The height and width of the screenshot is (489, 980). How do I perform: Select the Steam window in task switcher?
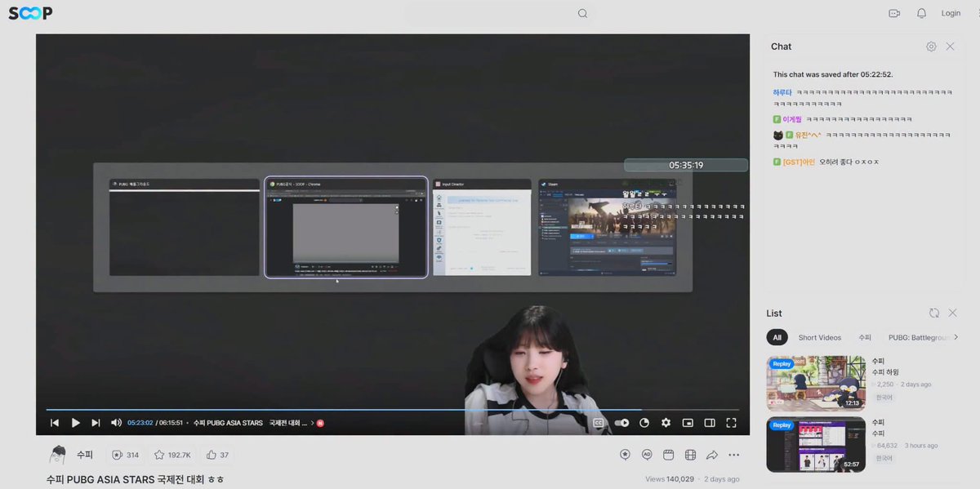click(607, 227)
